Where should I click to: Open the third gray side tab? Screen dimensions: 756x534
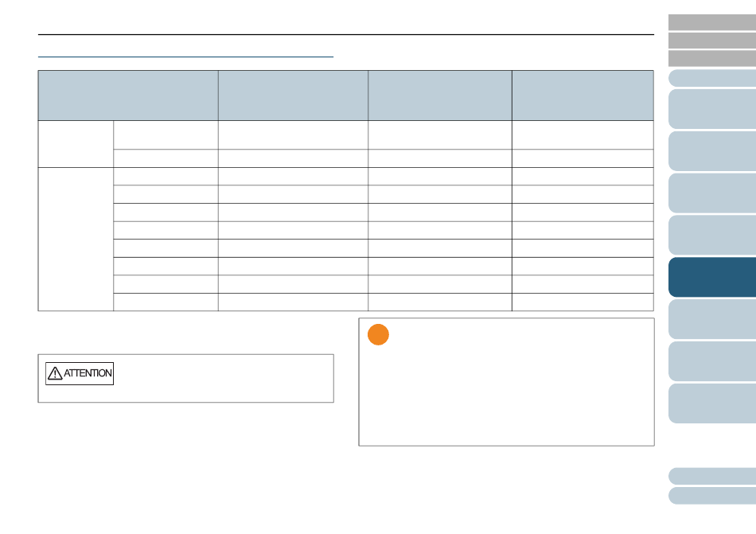712,58
